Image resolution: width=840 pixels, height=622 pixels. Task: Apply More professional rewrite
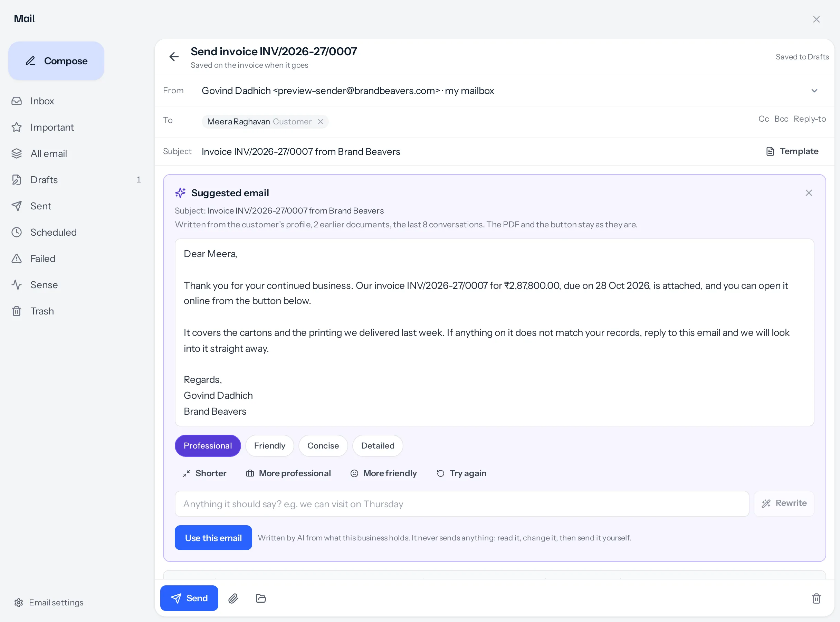[x=289, y=474]
